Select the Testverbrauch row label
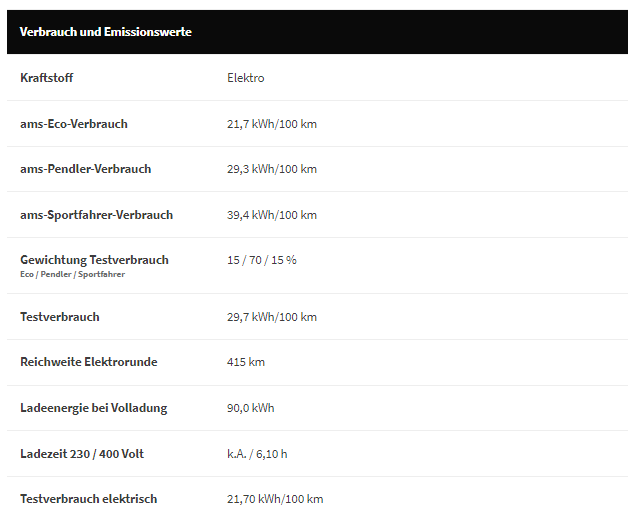The width and height of the screenshot is (632, 517). point(60,317)
